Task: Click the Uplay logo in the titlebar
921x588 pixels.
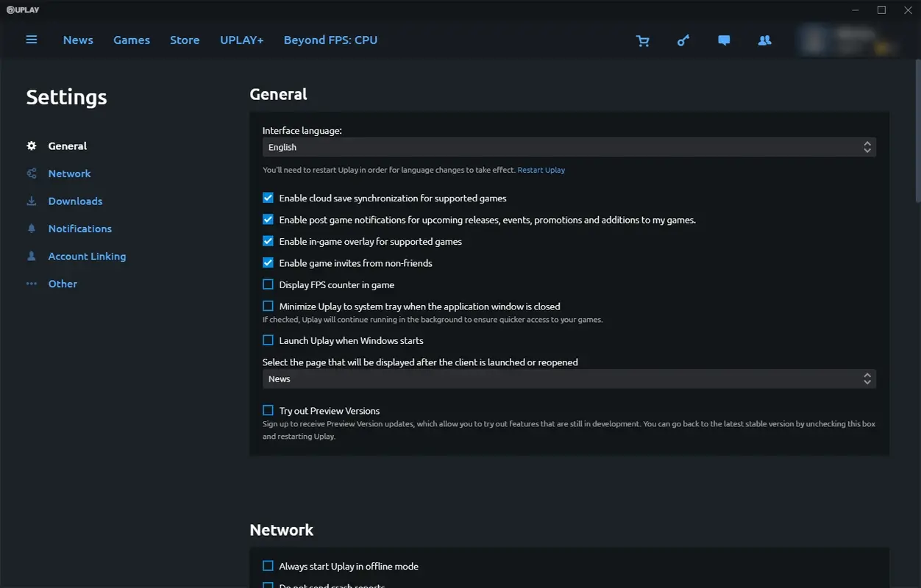Action: (22, 10)
